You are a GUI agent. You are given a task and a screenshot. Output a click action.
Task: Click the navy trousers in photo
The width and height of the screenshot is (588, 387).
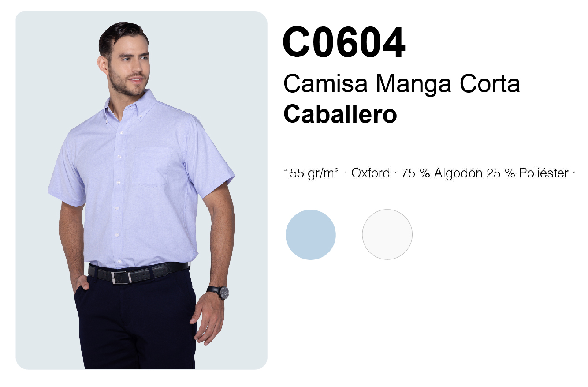[x=136, y=321]
